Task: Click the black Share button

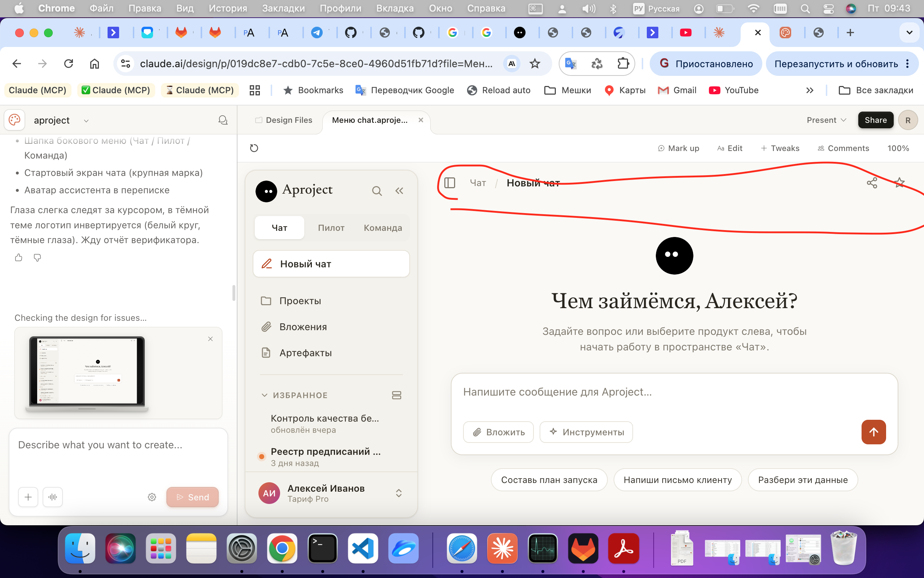Action: pos(876,120)
